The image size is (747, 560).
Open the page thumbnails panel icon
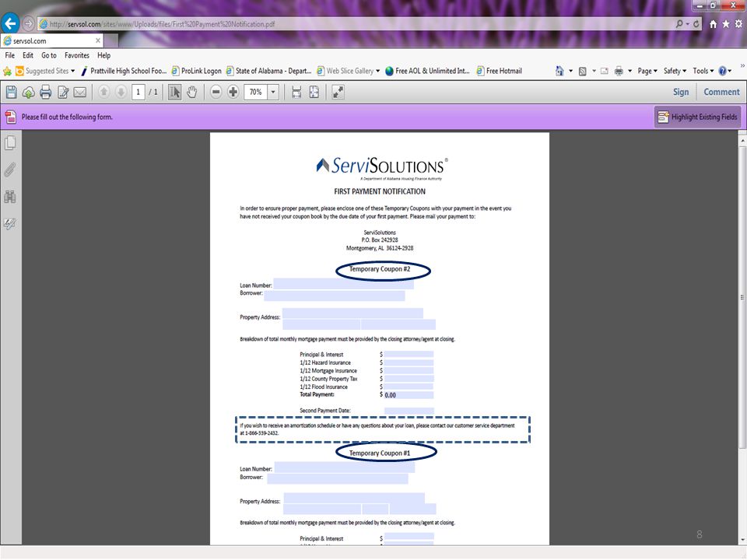pos(10,143)
